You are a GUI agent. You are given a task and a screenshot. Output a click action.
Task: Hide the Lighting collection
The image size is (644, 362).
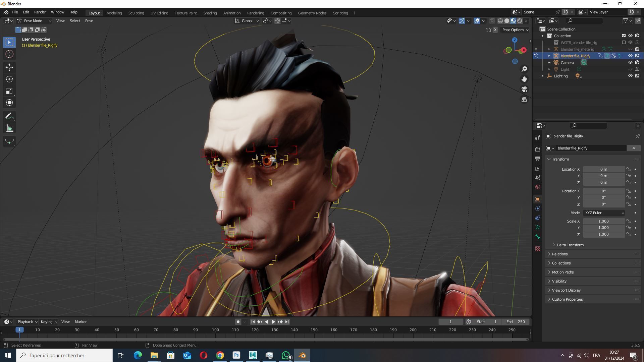click(630, 76)
